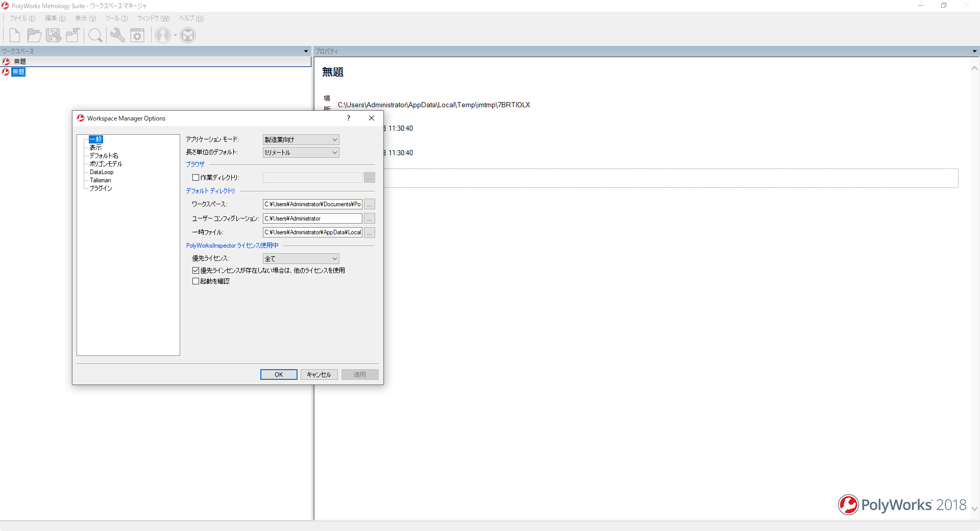Open the ツール (T) menu
This screenshot has width=980, height=531.
116,18
